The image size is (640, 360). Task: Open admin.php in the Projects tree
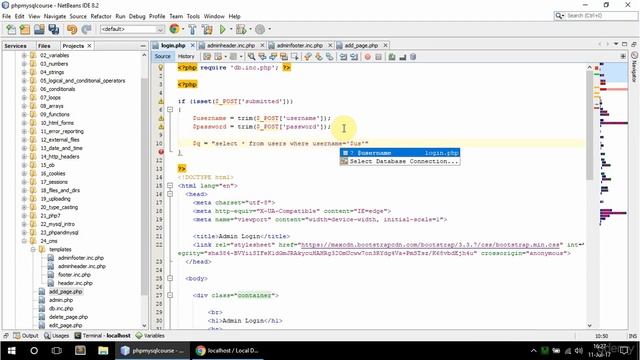pyautogui.click(x=61, y=300)
